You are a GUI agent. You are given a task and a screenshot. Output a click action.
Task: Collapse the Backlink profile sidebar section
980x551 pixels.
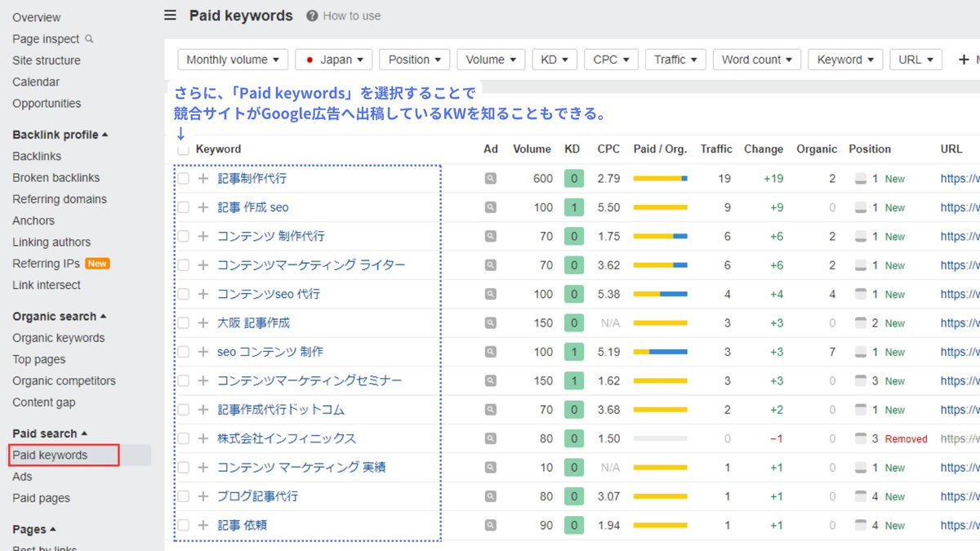coord(60,135)
